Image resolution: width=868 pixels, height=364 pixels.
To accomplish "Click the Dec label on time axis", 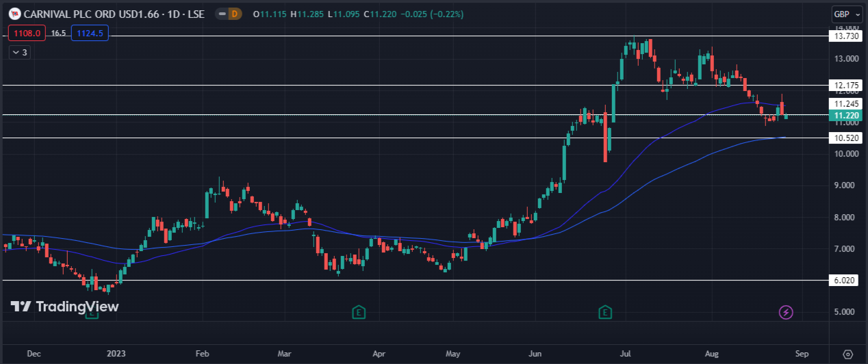I will pos(33,354).
